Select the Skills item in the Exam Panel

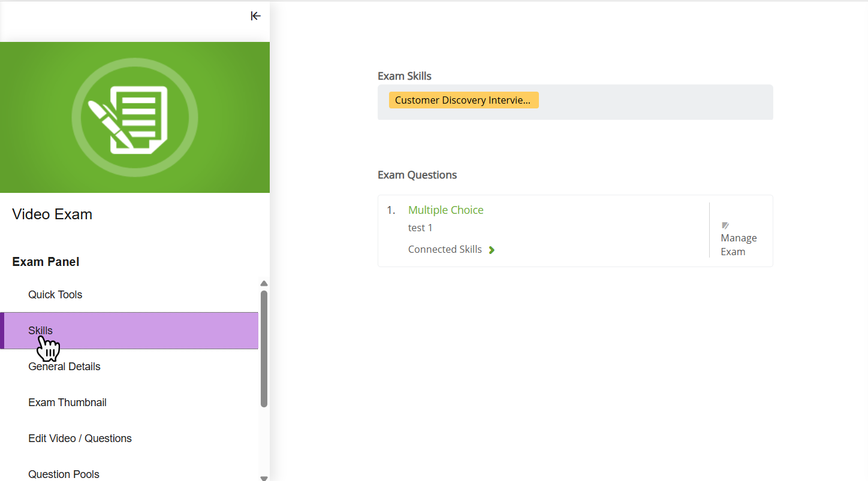(129, 331)
